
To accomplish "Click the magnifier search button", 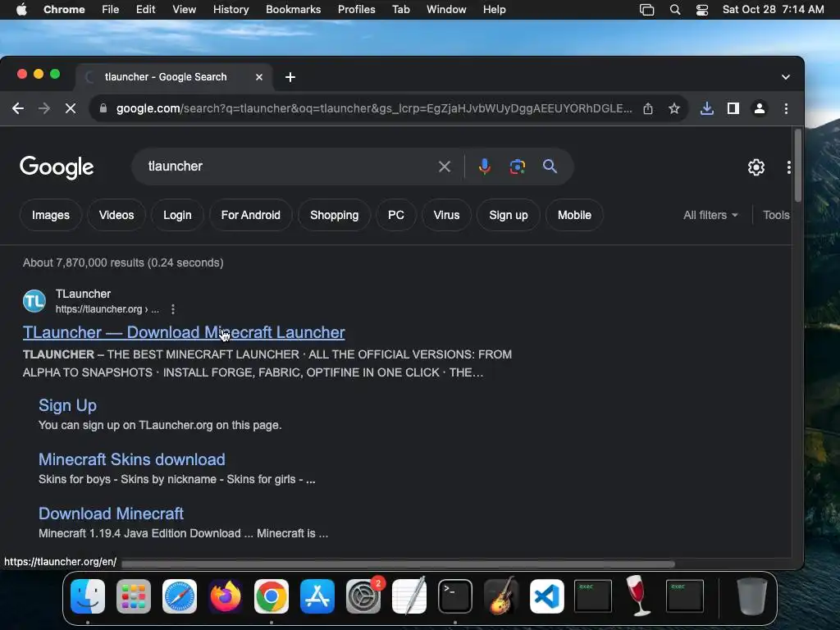I will (550, 166).
